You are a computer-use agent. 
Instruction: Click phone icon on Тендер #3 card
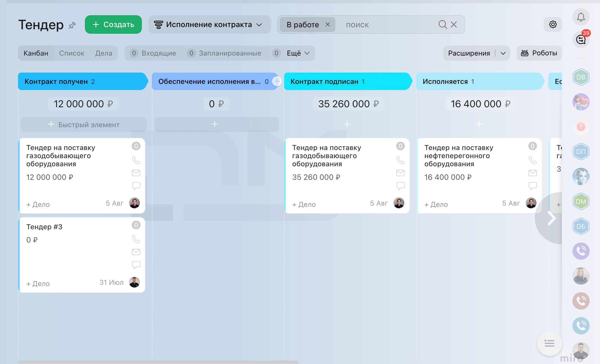coord(136,239)
